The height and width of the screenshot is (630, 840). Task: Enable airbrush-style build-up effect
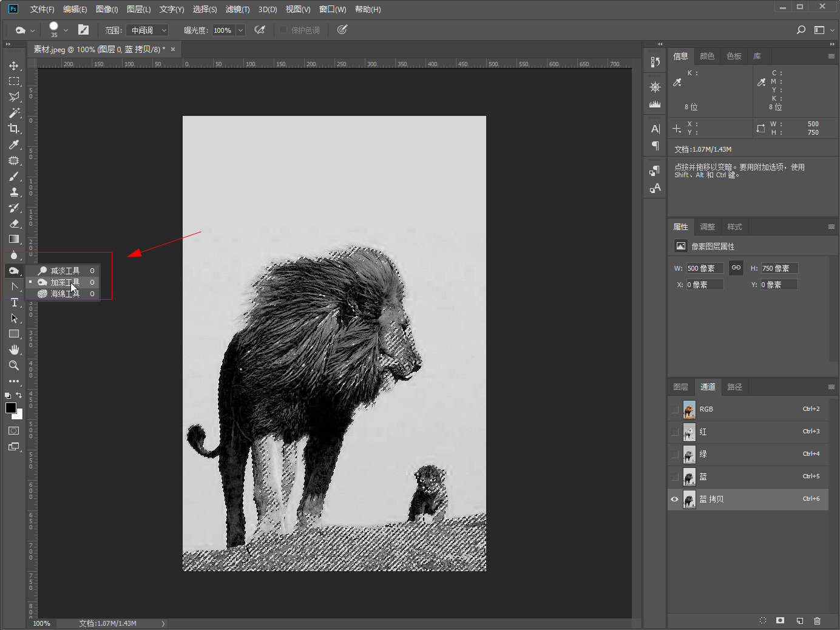[260, 30]
